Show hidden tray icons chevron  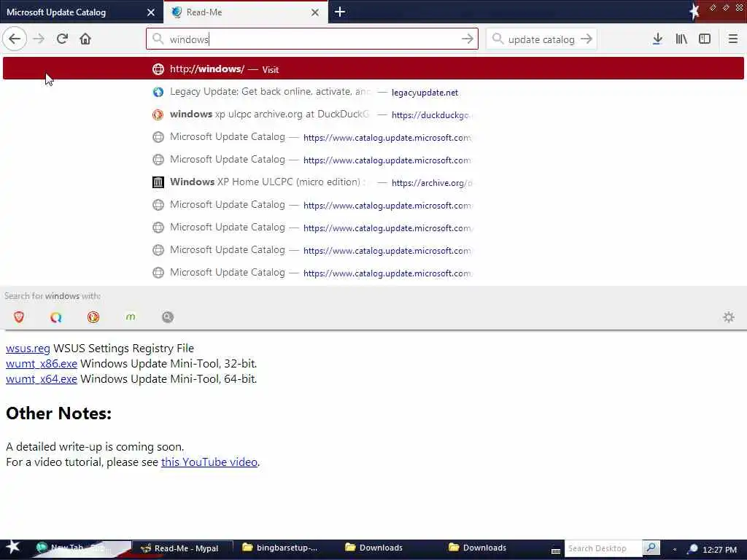click(x=675, y=550)
